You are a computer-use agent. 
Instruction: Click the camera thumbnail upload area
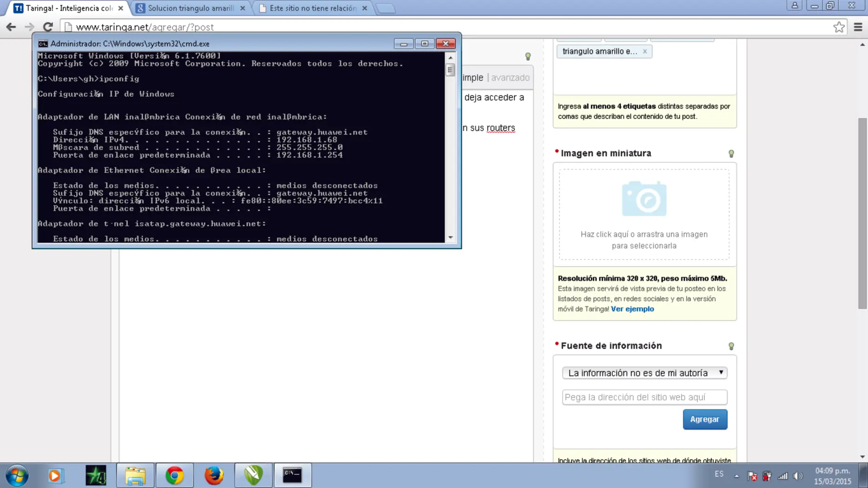(644, 214)
